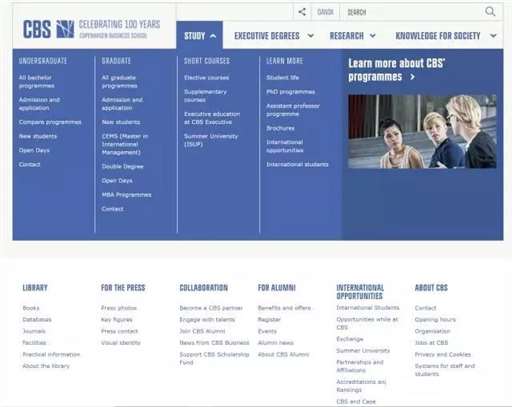512x407 pixels.
Task: Open All bachelor programmes link
Action: pyautogui.click(x=37, y=82)
